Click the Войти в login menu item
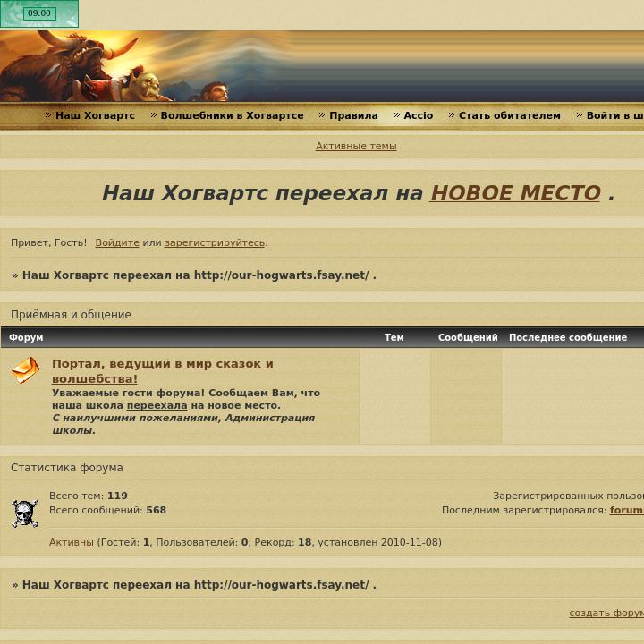 click(614, 115)
